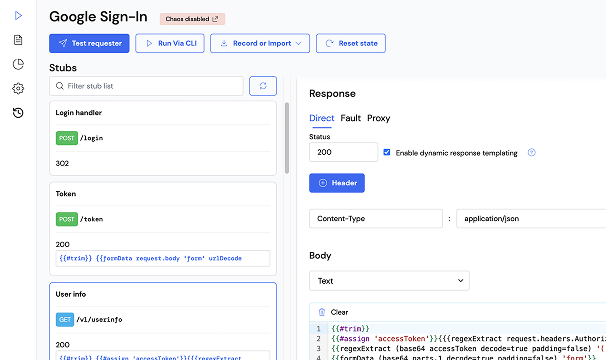Open the pie chart analytics icon
Viewport: 606px width, 360px height.
coord(18,64)
